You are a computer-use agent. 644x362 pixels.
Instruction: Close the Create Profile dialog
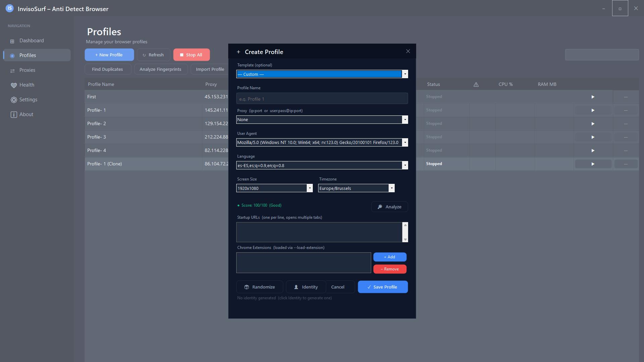[408, 51]
